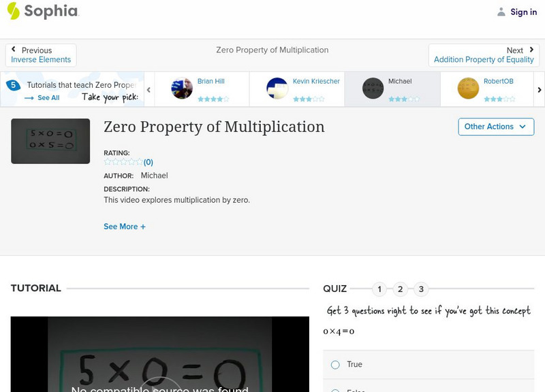The image size is (545, 392).
Task: Select the False answer option
Action: coord(335,391)
